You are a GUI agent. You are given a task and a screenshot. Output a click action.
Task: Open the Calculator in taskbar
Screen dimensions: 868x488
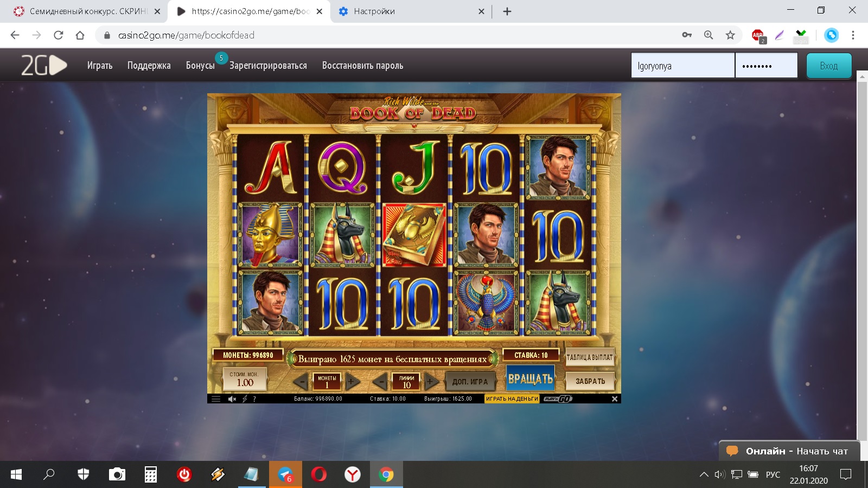click(x=151, y=475)
